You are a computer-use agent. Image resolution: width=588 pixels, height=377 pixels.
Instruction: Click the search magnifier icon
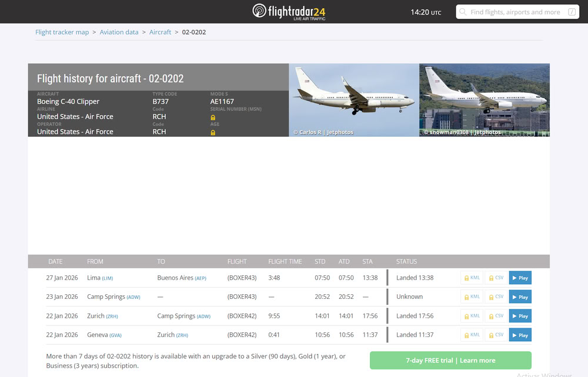click(x=463, y=12)
